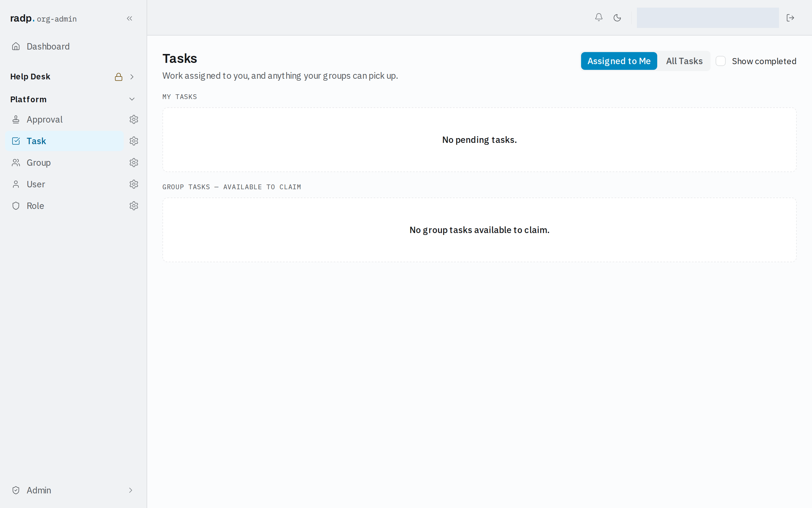Open Role settings gear icon
The image size is (812, 508).
click(134, 206)
